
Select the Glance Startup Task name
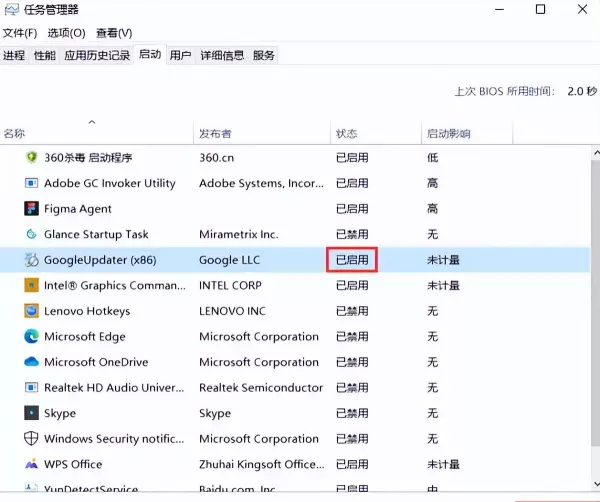96,234
